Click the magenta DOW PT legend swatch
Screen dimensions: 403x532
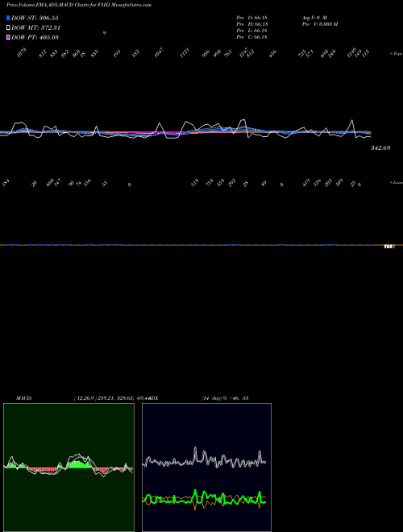tap(8, 37)
